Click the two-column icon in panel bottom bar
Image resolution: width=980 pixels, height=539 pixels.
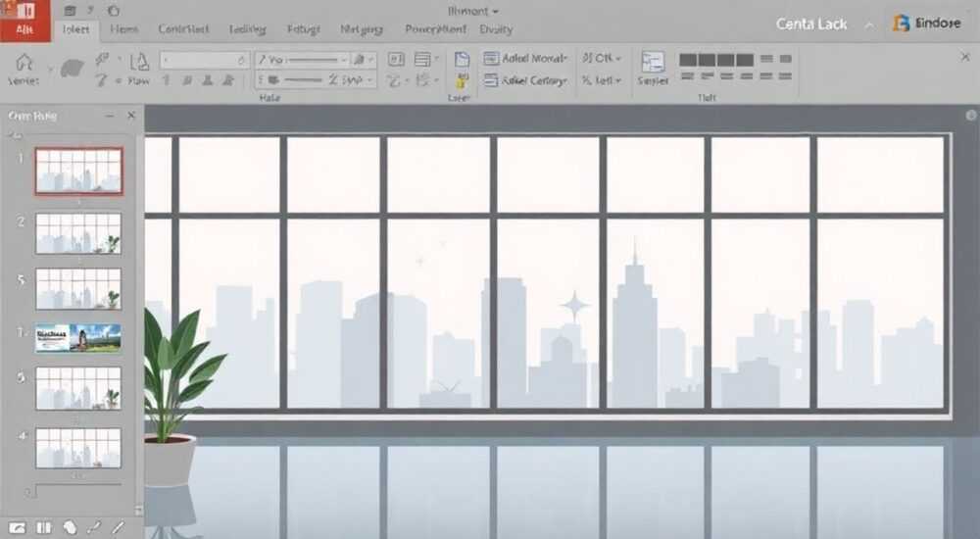pyautogui.click(x=43, y=528)
